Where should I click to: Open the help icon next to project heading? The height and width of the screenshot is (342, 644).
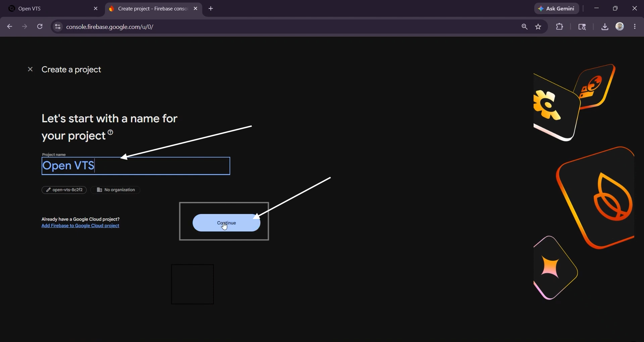[110, 132]
